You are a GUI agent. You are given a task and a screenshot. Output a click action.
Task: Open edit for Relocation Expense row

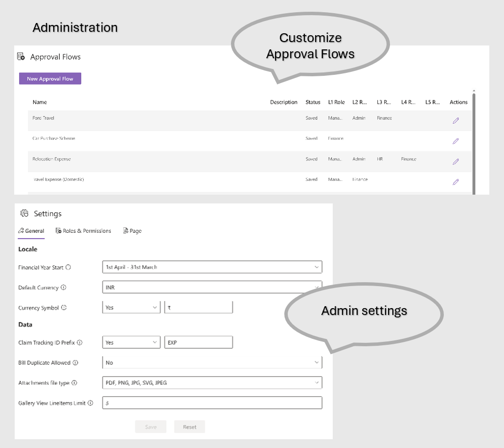point(456,161)
